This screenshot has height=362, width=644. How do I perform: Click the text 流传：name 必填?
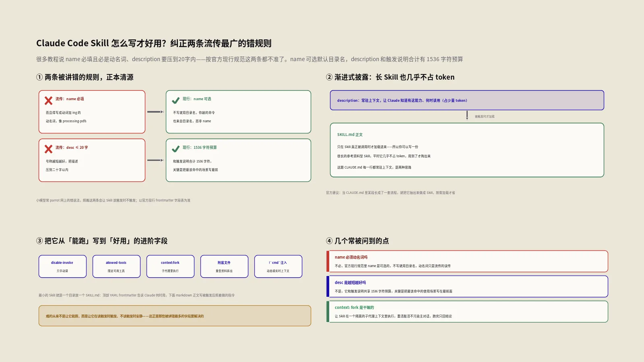(70, 99)
